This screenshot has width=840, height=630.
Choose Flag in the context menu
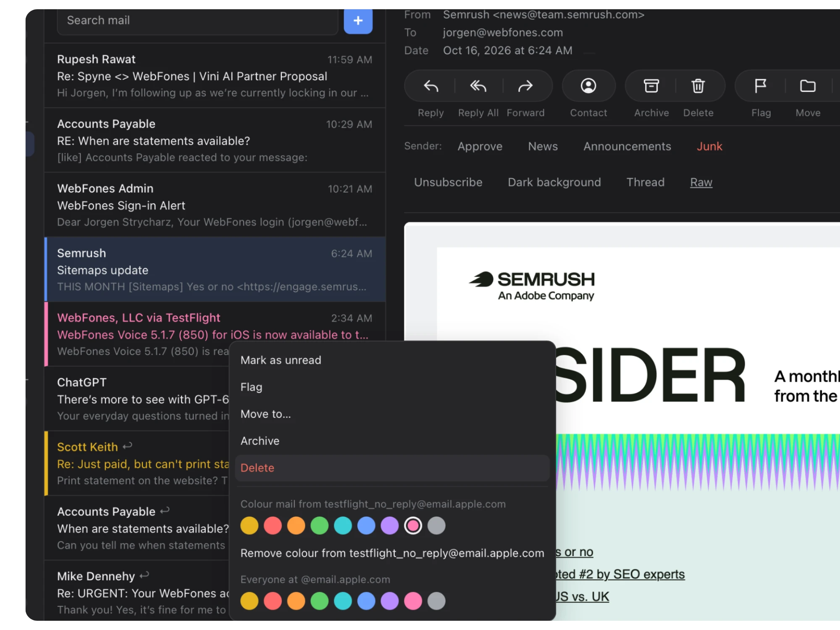click(x=392, y=387)
